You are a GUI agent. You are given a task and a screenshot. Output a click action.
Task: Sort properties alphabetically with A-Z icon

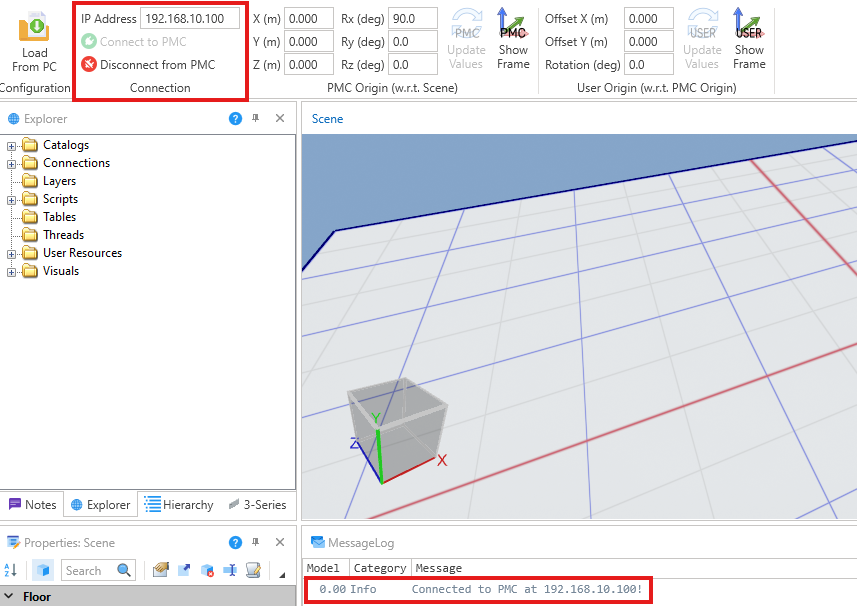11,570
